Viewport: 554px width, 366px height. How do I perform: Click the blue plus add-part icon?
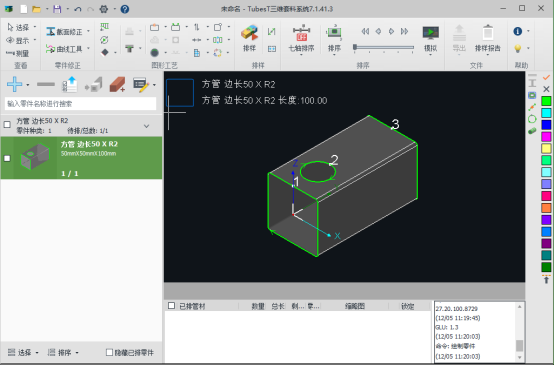[x=14, y=84]
